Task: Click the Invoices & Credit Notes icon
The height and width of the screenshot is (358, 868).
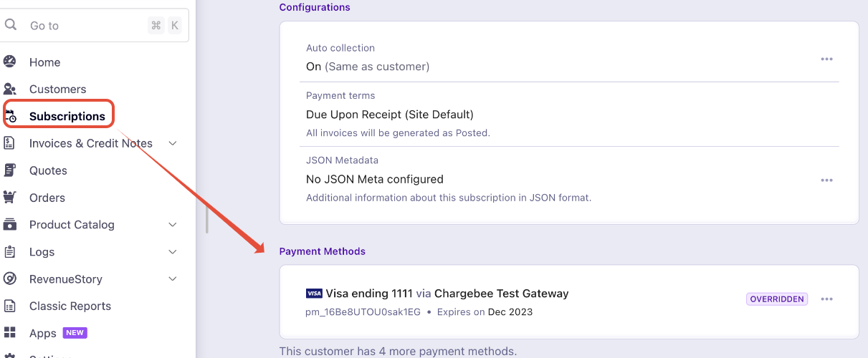Action: [10, 143]
